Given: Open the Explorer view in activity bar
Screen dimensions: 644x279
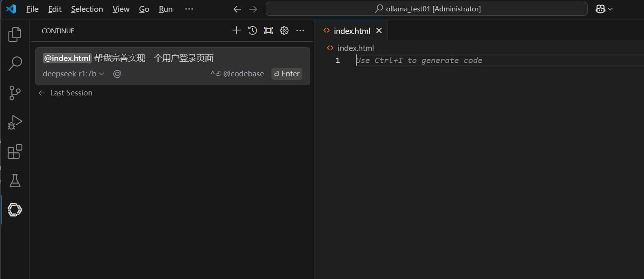Looking at the screenshot, I should 15,35.
